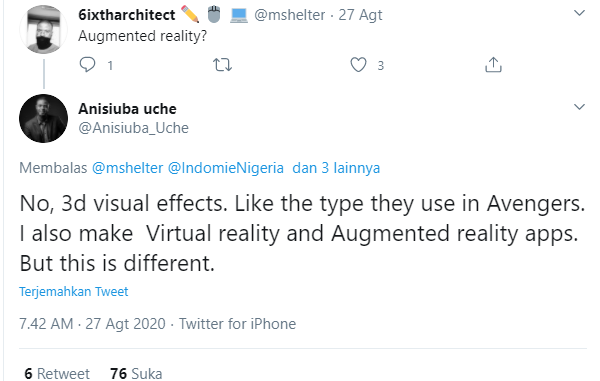Expand Anisiuba uche tweet options chevron
600x381 pixels.
[x=580, y=107]
